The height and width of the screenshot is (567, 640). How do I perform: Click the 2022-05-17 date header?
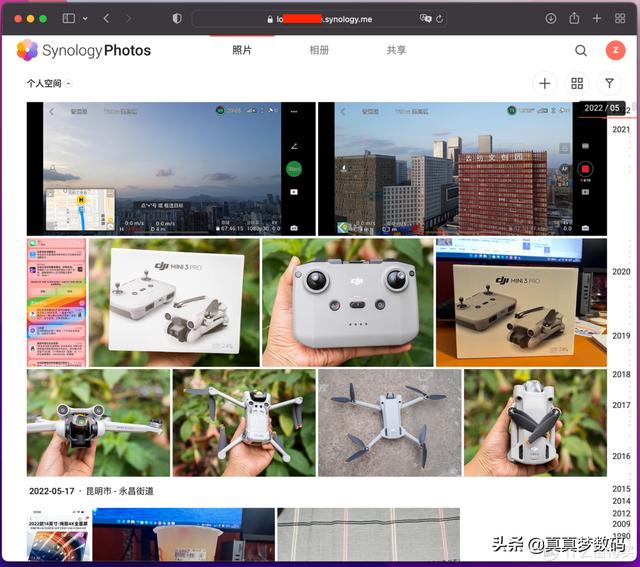click(x=51, y=491)
